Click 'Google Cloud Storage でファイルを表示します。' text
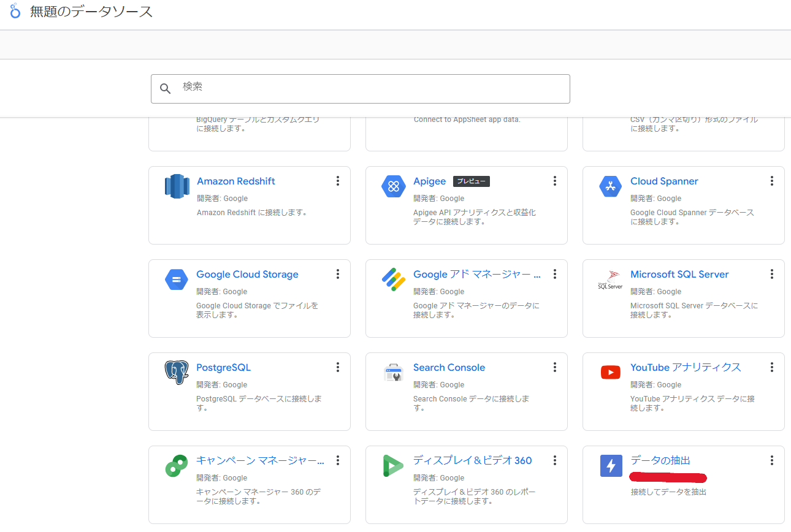 pyautogui.click(x=258, y=310)
